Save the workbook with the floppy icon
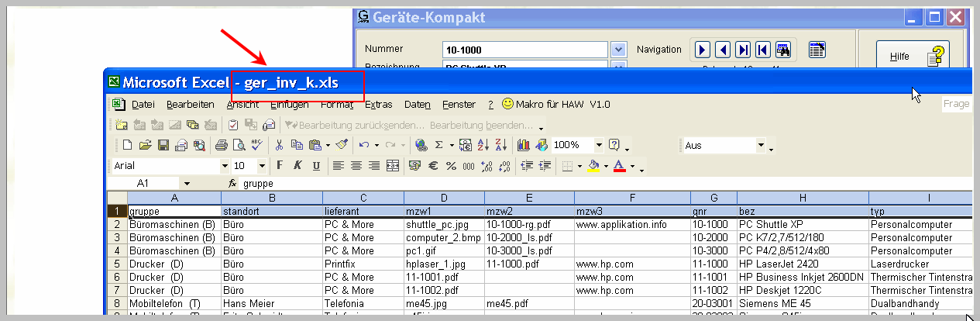 (163, 145)
